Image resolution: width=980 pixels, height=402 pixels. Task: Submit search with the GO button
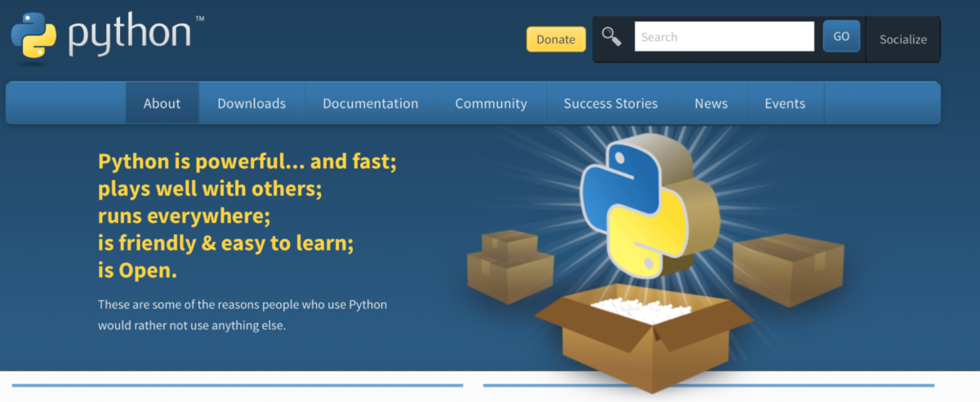[841, 37]
